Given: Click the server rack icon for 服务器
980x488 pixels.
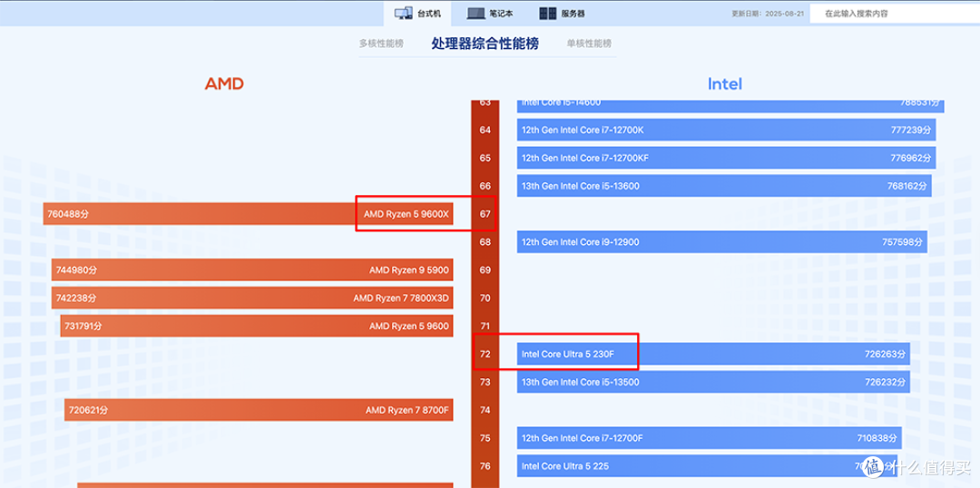Looking at the screenshot, I should pos(548,13).
